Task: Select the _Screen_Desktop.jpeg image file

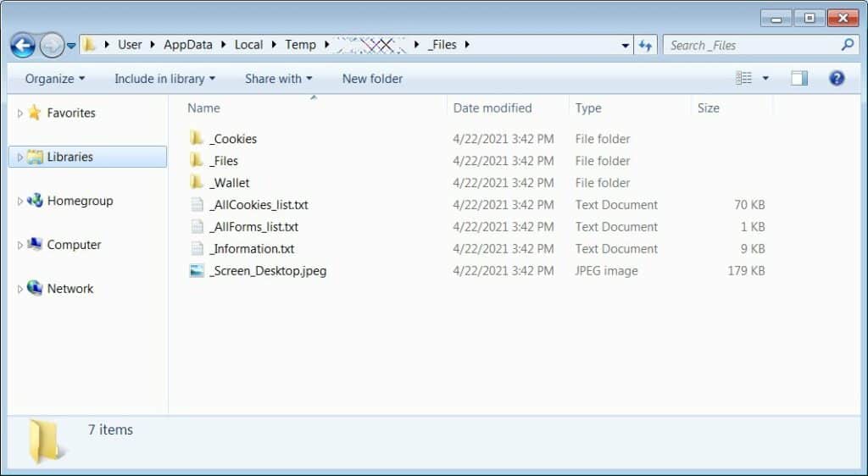Action: pyautogui.click(x=267, y=271)
